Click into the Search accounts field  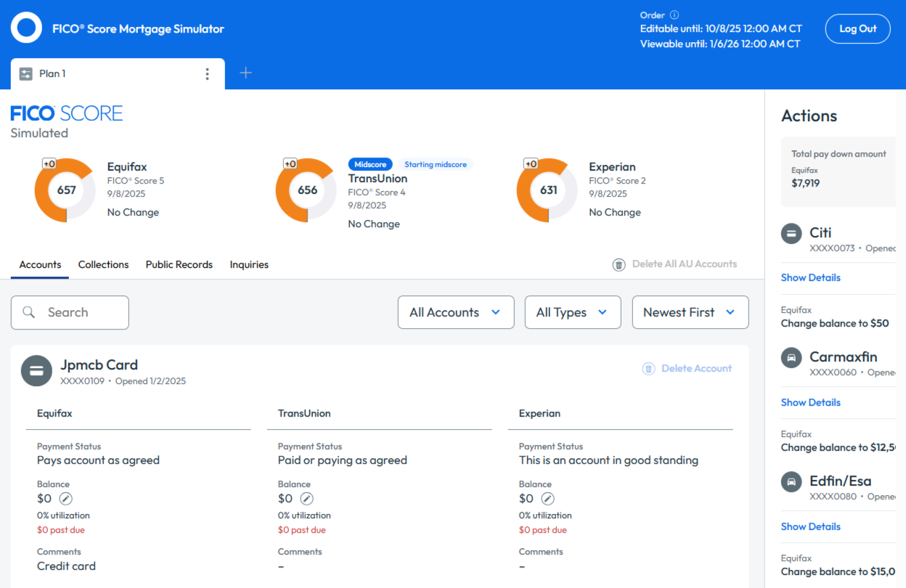70,312
